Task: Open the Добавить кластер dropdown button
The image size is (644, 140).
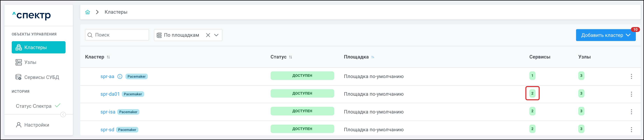Action: click(605, 35)
